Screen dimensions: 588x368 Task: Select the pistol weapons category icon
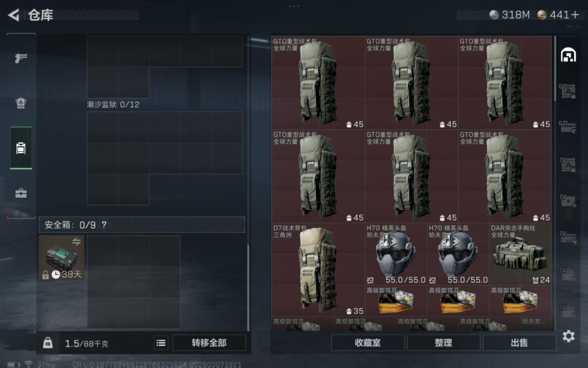(21, 58)
